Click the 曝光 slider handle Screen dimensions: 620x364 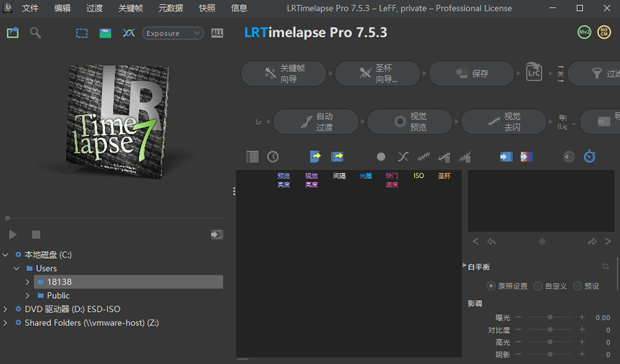(550, 317)
